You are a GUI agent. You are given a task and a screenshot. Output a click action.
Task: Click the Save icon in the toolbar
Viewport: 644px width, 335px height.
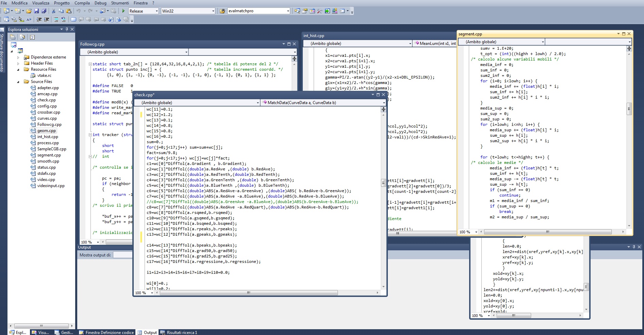36,11
